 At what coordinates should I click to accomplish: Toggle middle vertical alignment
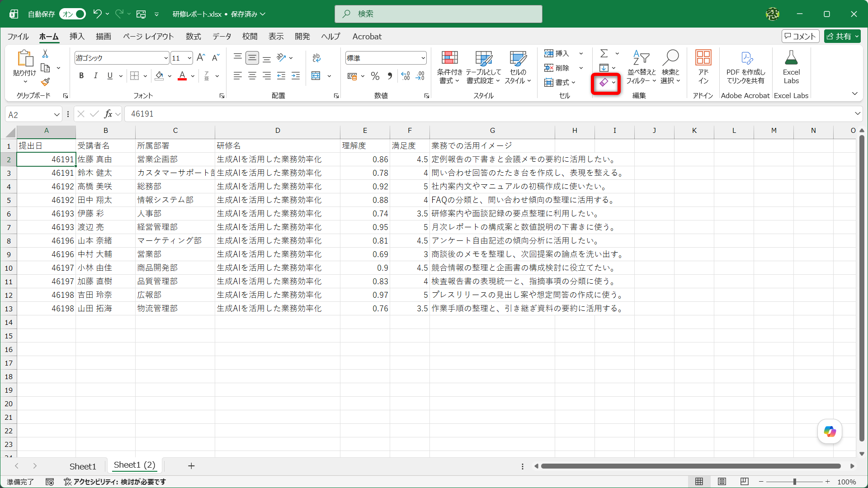[x=252, y=58]
